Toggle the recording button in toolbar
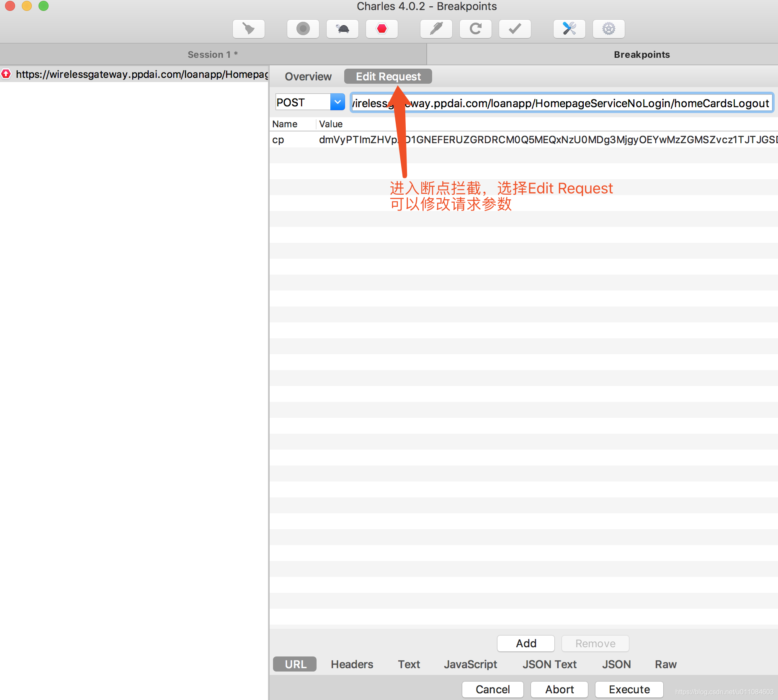The height and width of the screenshot is (700, 778). click(303, 29)
